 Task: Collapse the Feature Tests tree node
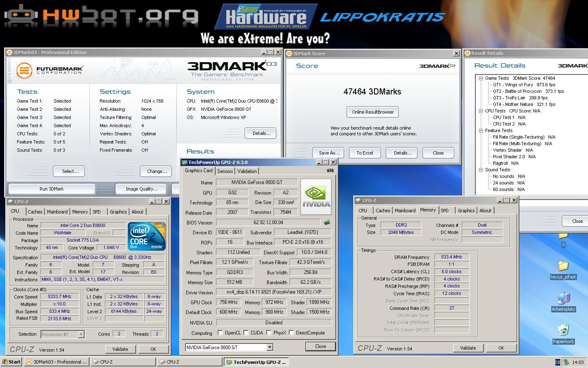click(481, 130)
